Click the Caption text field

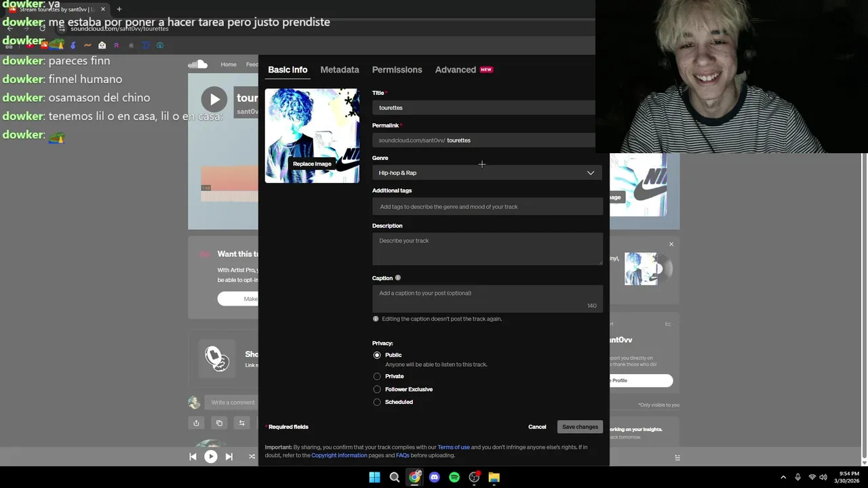[x=487, y=299]
